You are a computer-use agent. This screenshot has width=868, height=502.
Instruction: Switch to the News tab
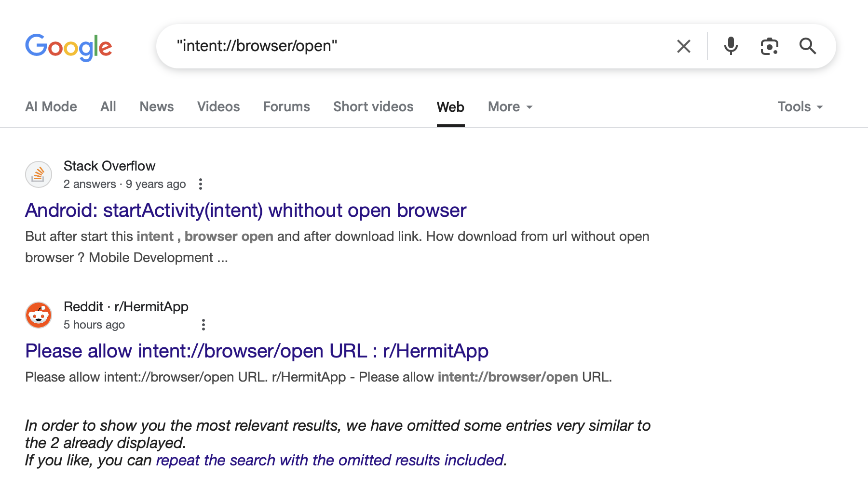click(x=157, y=106)
